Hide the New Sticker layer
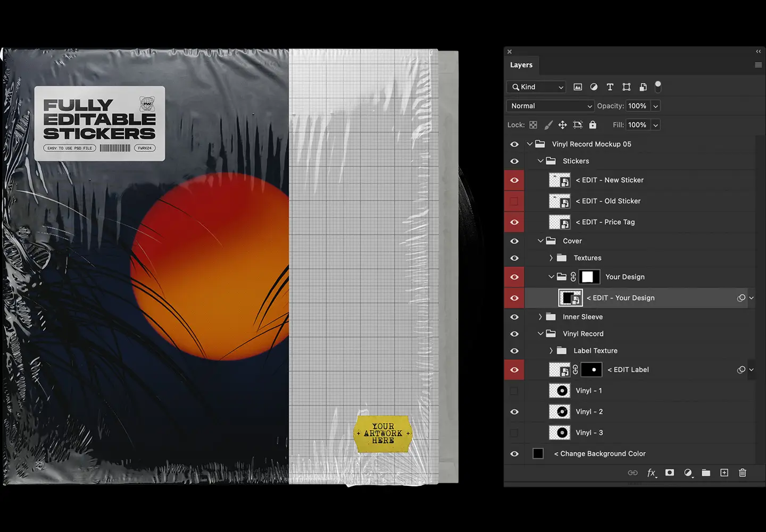The image size is (766, 532). pyautogui.click(x=514, y=180)
